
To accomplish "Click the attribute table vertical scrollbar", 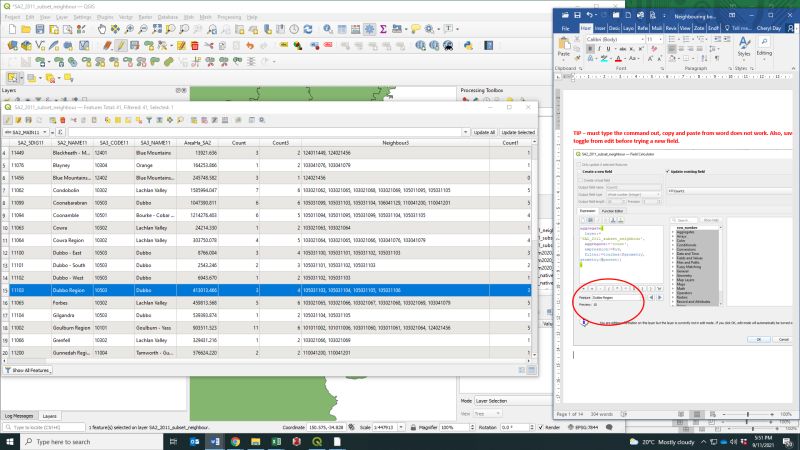I will [534, 247].
